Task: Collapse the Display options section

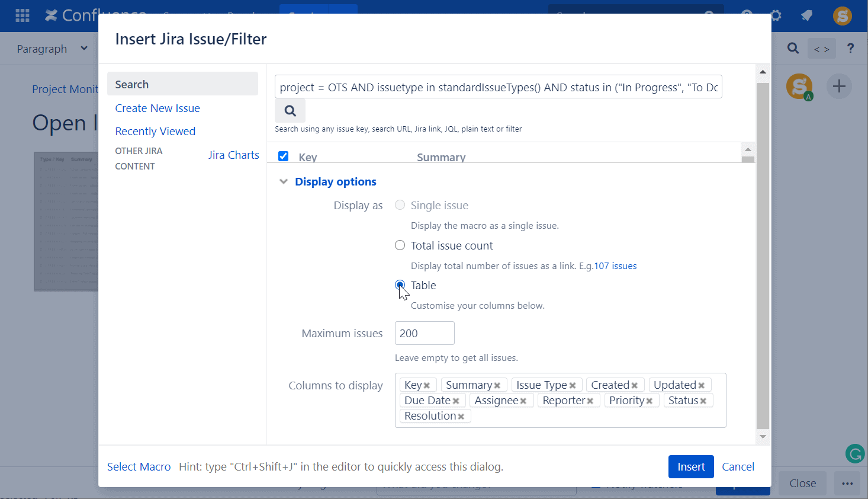Action: point(284,181)
